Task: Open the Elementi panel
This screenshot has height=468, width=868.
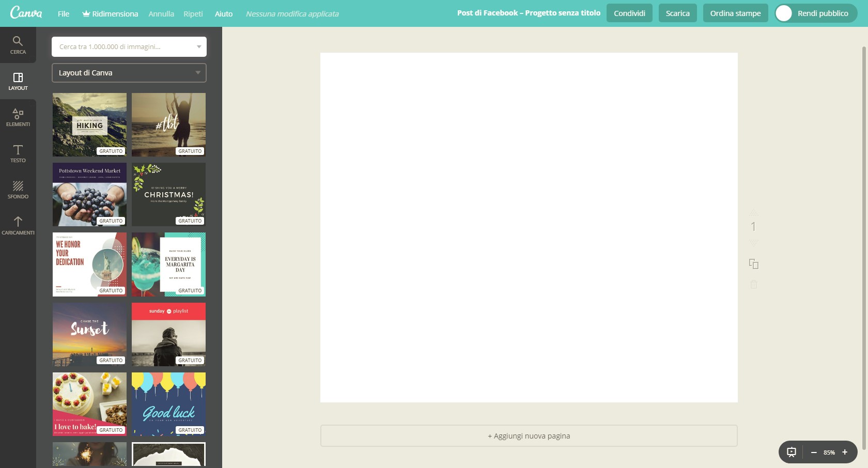Action: coord(18,118)
